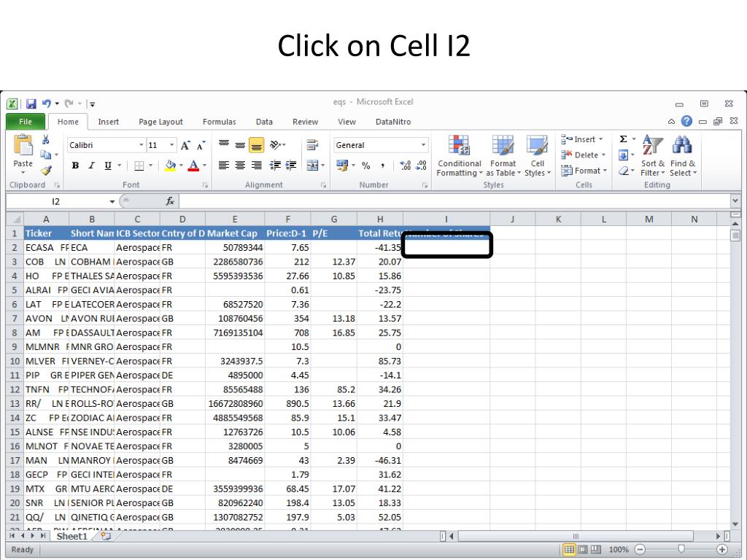Open the Calibri font name dropdown
The width and height of the screenshot is (747, 560).
tap(141, 145)
